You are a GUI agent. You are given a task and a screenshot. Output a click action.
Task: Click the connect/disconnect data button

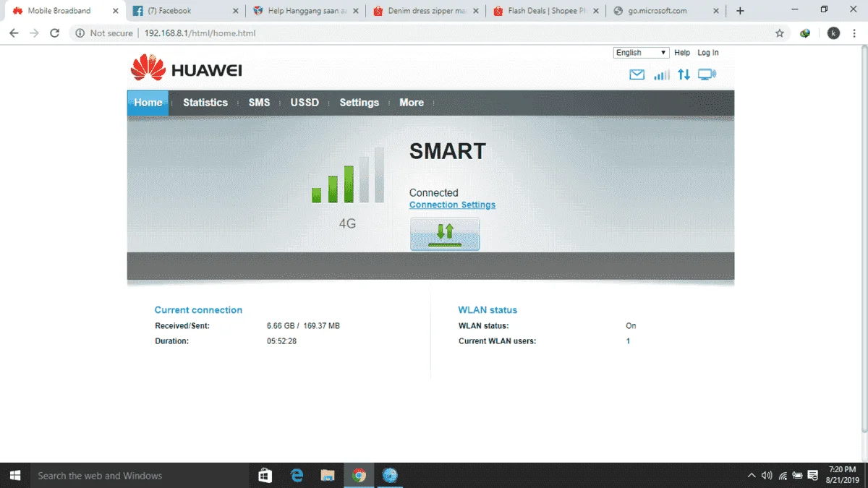click(x=445, y=234)
